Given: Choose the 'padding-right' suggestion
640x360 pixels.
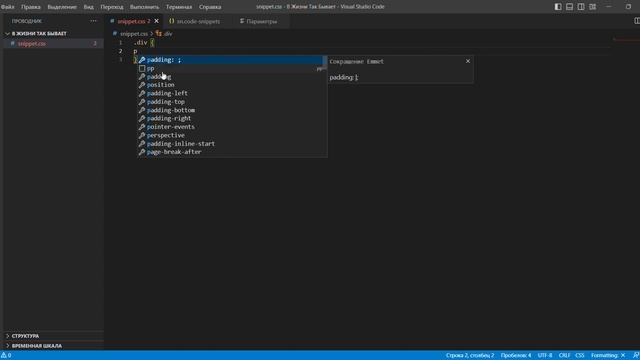Looking at the screenshot, I should coord(231,118).
